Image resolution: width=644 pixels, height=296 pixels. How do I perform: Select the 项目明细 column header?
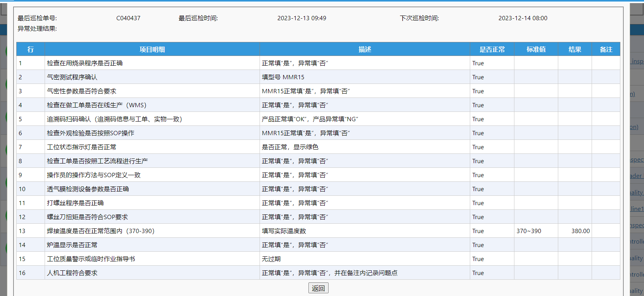click(152, 49)
